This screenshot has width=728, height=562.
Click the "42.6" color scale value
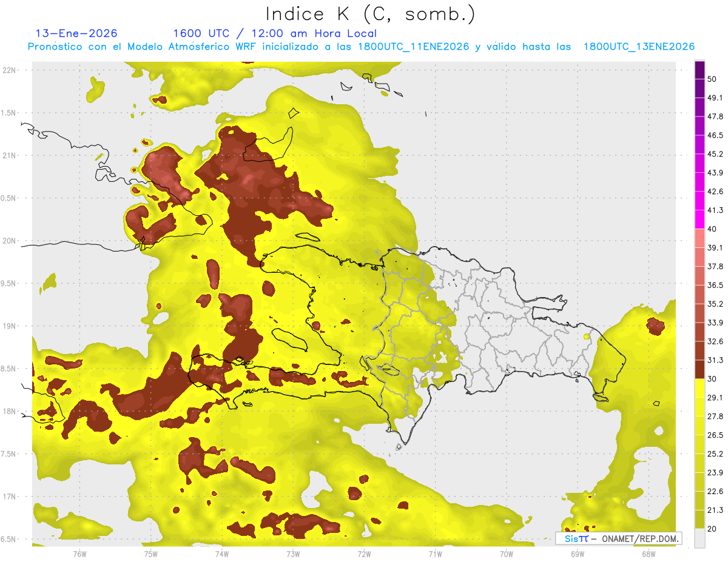715,192
